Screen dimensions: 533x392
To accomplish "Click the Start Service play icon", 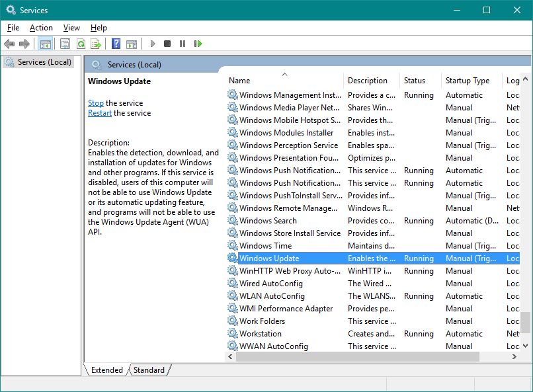I will pos(153,44).
